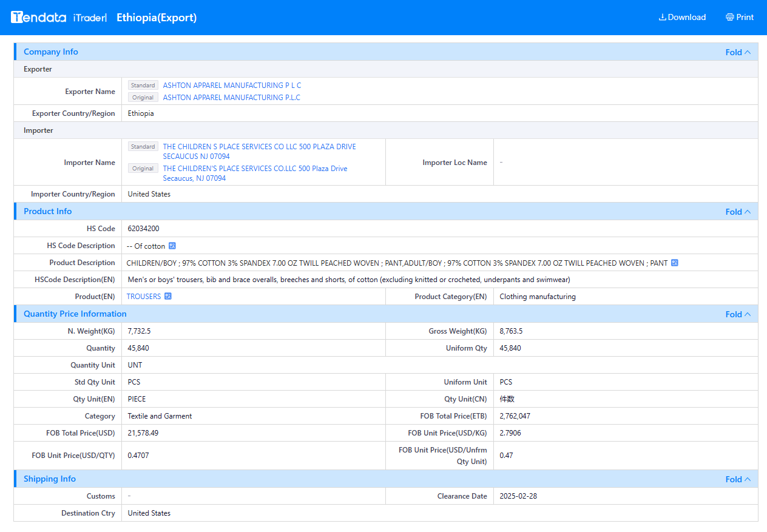
Task: Fold the Company Info section
Action: (738, 52)
